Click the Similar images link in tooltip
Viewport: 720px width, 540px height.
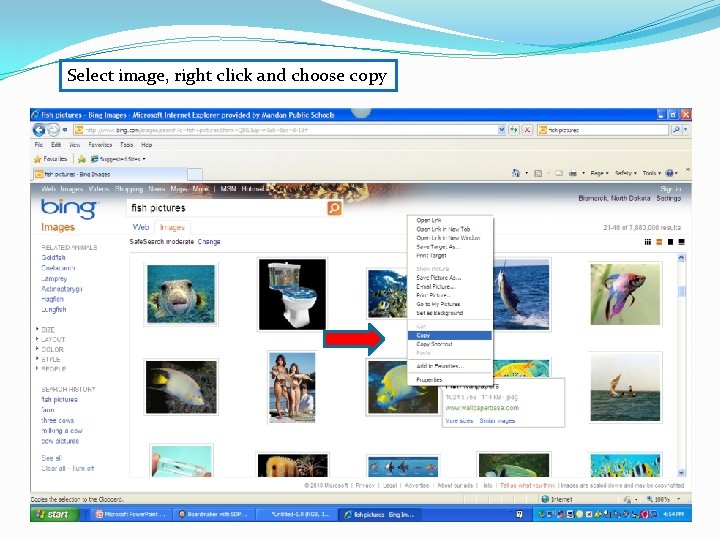pos(497,421)
